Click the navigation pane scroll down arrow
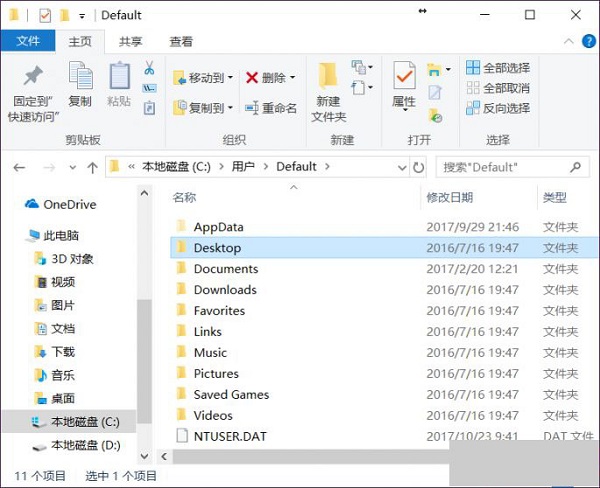The height and width of the screenshot is (488, 600). coord(144,456)
